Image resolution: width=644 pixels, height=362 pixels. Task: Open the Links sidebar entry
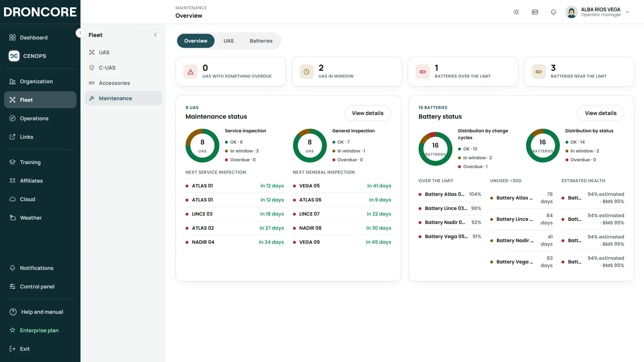tap(40, 137)
